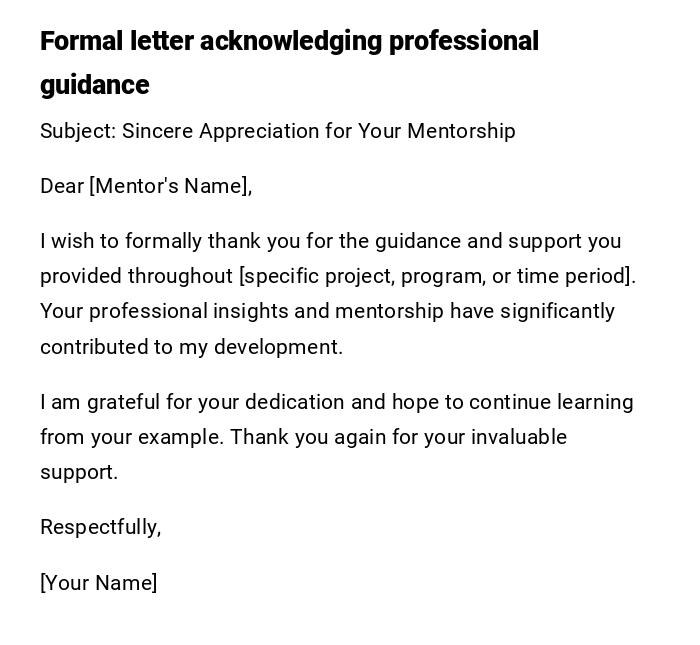The height and width of the screenshot is (645, 700).
Task: Select the "[Mentor's Name]" placeholder
Action: click(x=170, y=186)
